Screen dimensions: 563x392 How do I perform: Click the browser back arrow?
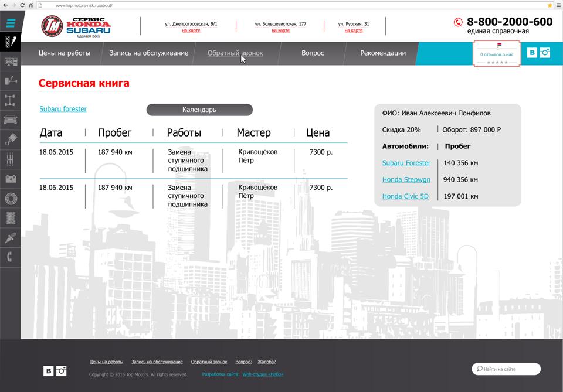5,5
